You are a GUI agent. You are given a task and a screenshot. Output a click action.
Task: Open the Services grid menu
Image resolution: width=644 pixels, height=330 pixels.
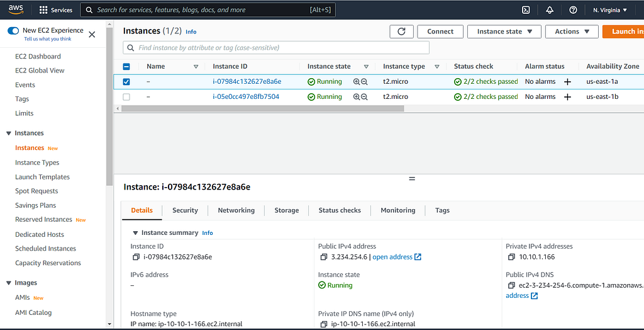[x=56, y=10]
